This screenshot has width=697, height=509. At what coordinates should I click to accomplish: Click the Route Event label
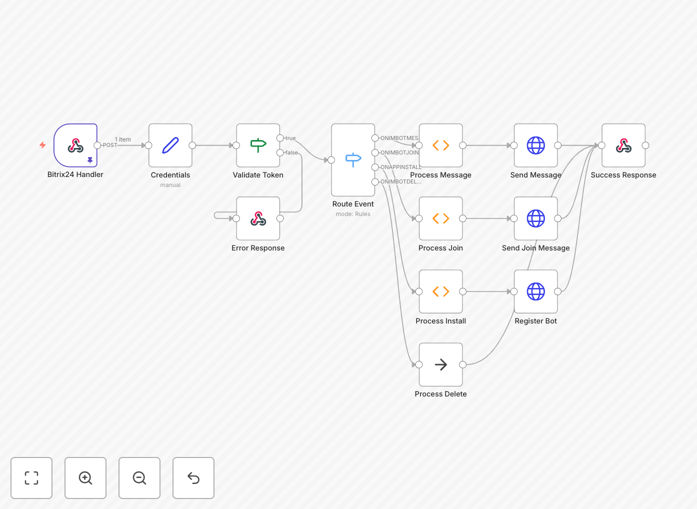click(x=353, y=204)
